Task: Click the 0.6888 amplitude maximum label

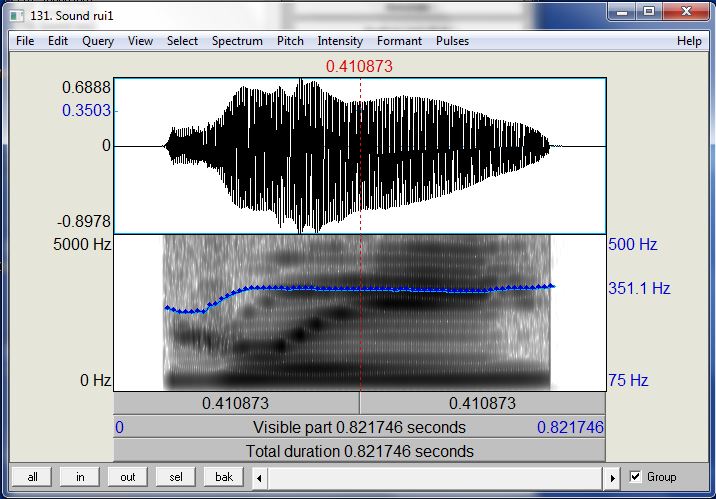Action: pos(86,88)
